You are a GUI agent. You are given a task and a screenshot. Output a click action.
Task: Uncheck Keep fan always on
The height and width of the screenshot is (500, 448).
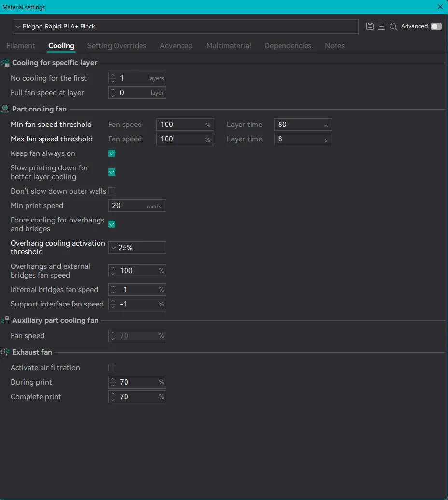[x=112, y=153]
